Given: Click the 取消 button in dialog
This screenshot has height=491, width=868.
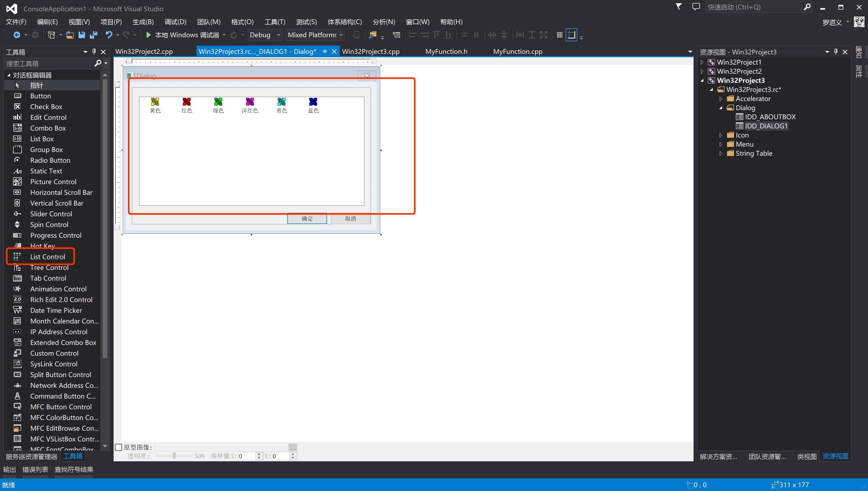Looking at the screenshot, I should click(350, 218).
